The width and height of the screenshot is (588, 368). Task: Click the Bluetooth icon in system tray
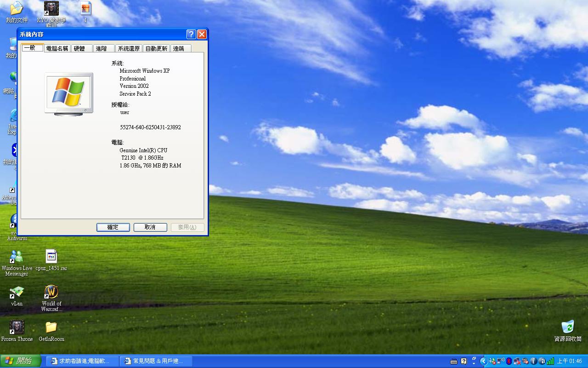(x=509, y=361)
